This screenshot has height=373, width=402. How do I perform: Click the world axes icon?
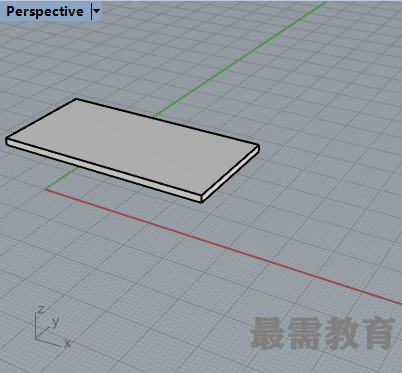[x=52, y=327]
